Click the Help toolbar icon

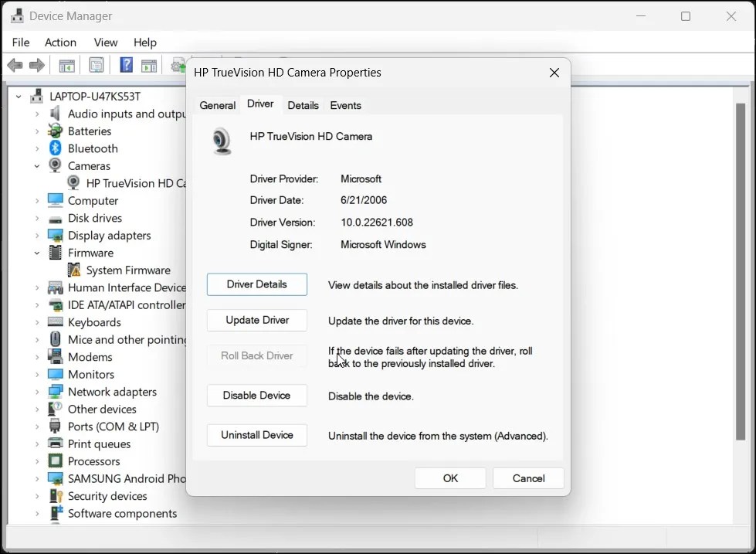[x=125, y=66]
